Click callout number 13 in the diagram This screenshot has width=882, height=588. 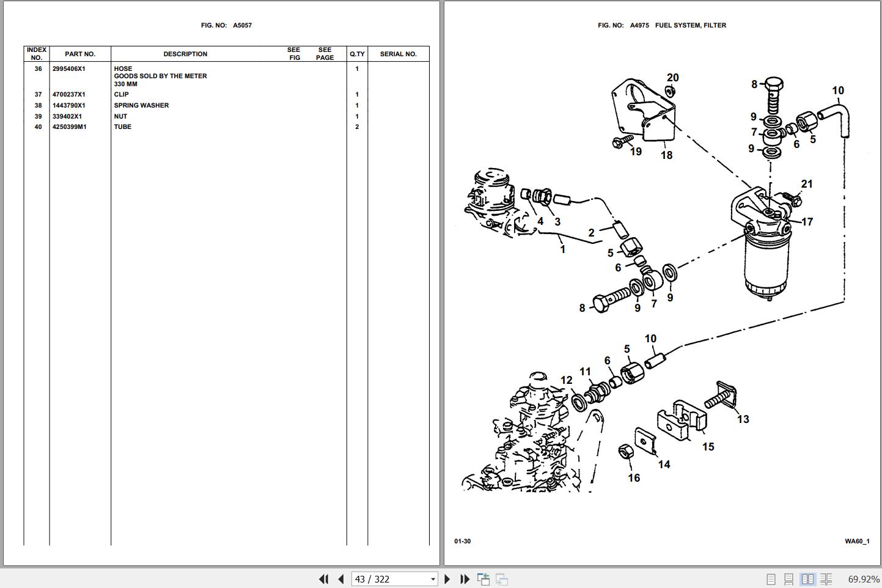743,419
